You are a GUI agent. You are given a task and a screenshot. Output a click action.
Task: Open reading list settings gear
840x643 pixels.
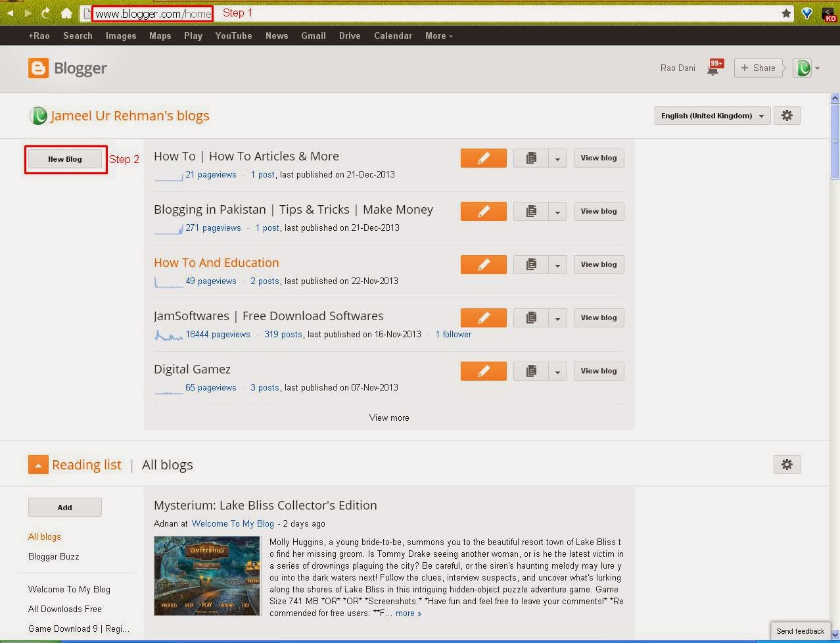click(787, 465)
